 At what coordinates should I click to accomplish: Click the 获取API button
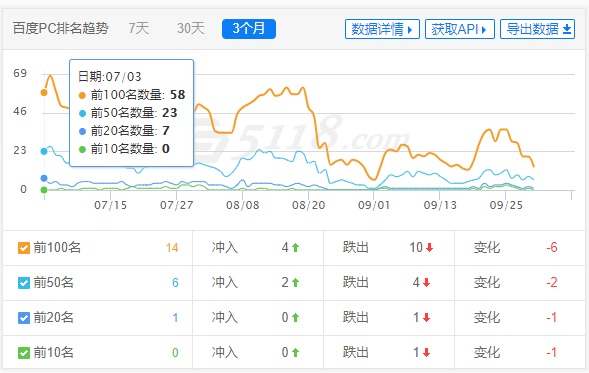(459, 29)
